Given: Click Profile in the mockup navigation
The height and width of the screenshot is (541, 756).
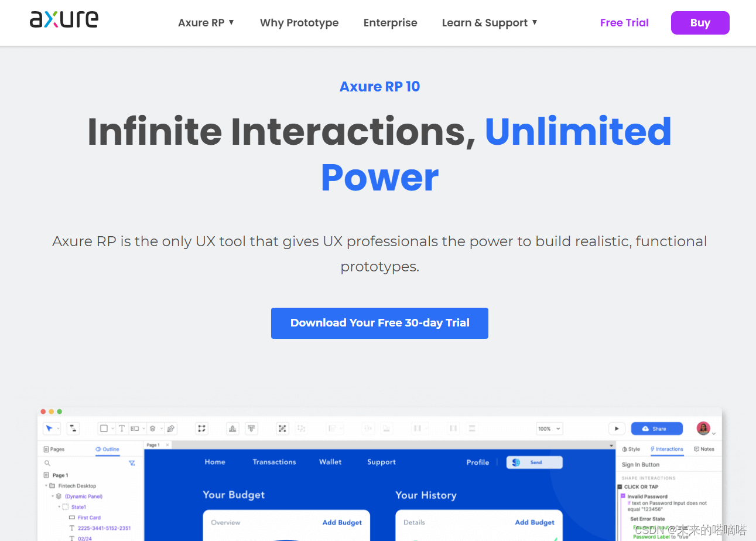Looking at the screenshot, I should click(x=478, y=462).
